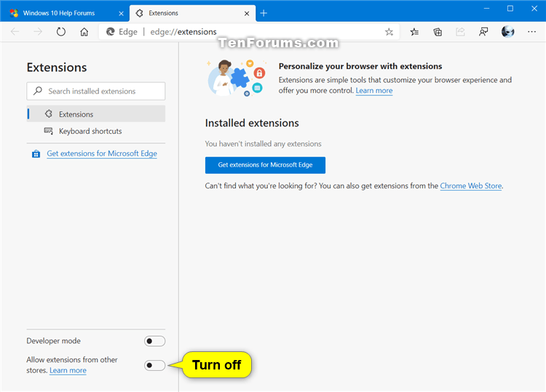The width and height of the screenshot is (546, 392).
Task: Click the Microsoft Store bag icon
Action: [x=36, y=153]
